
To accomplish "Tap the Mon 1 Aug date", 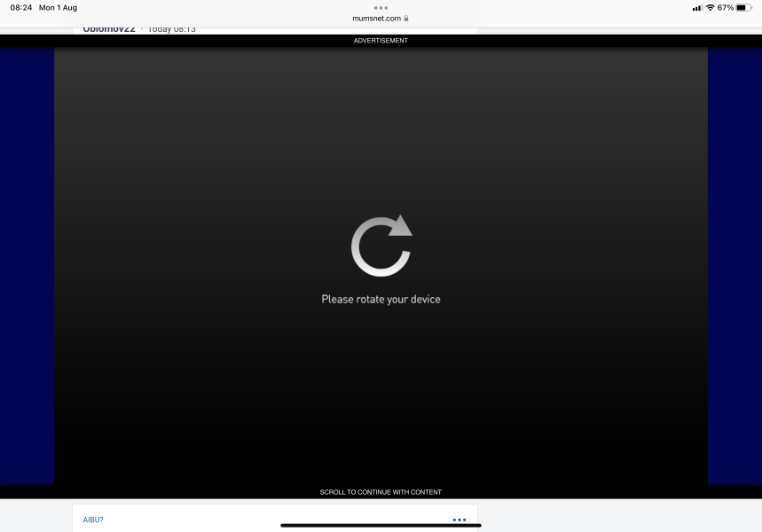I will point(58,8).
